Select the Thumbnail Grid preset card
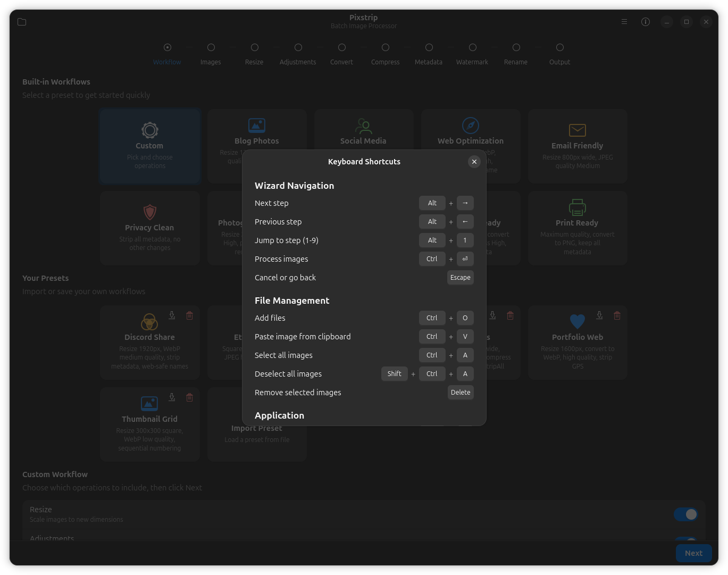 click(x=149, y=424)
